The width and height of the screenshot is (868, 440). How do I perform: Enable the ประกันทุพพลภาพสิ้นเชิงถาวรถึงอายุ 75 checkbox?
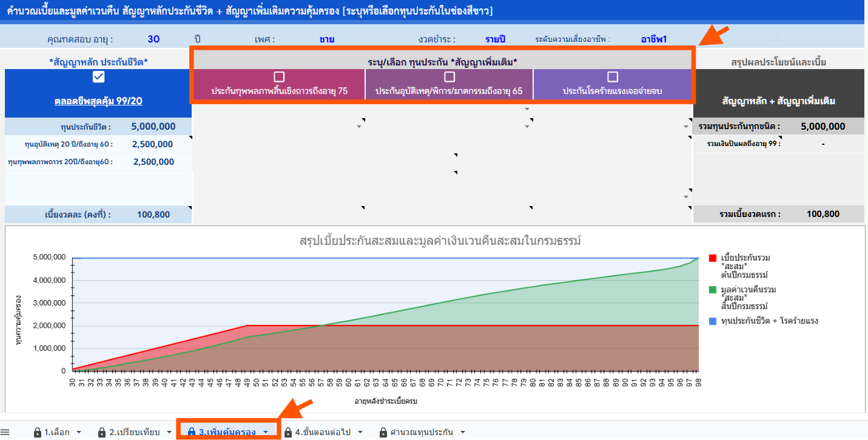coord(279,77)
